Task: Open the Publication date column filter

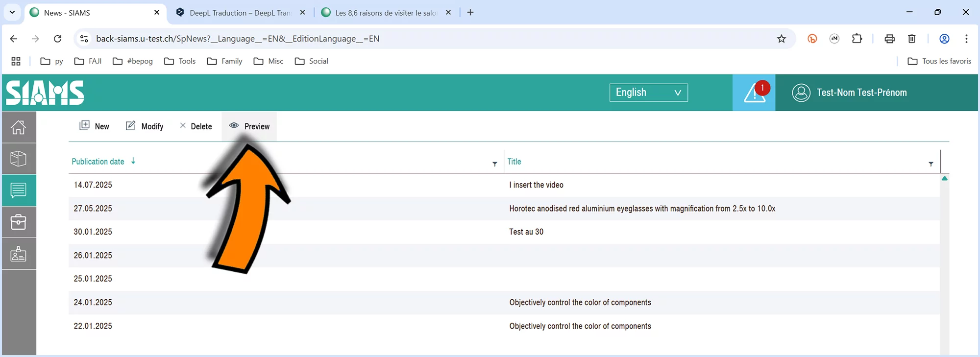Action: 494,164
